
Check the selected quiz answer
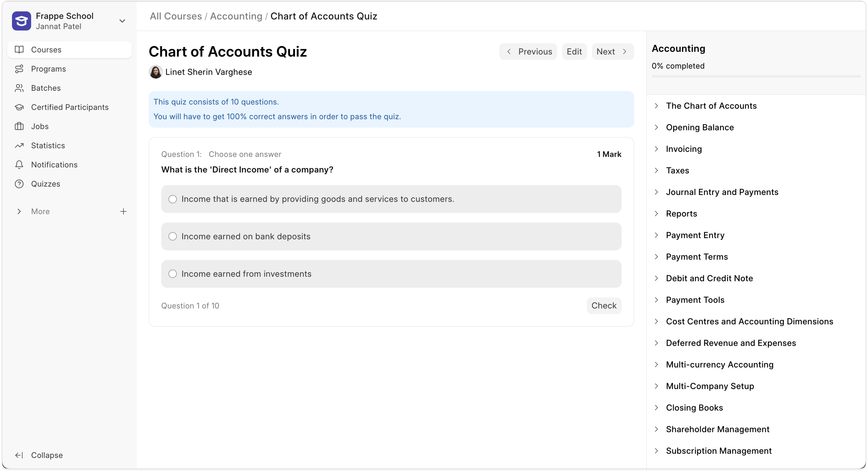point(603,305)
